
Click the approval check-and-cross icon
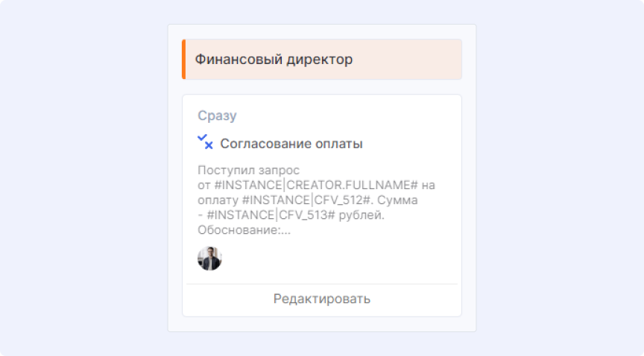tap(205, 142)
